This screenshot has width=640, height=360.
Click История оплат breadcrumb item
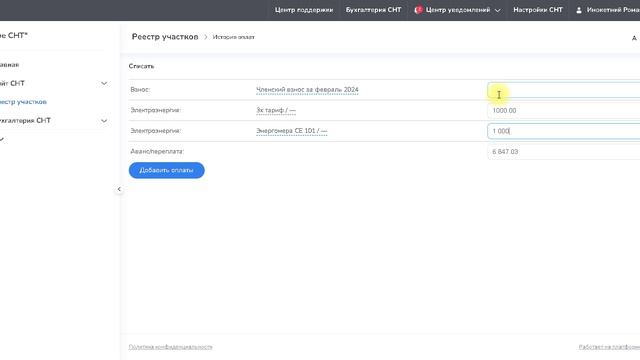point(233,37)
